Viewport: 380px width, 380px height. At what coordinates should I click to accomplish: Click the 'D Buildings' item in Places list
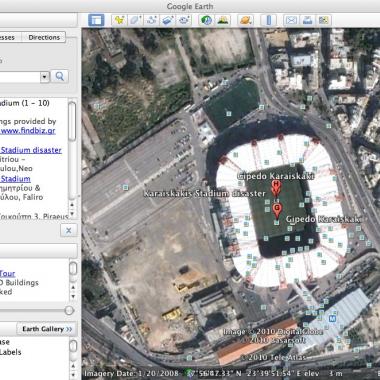pos(19,283)
